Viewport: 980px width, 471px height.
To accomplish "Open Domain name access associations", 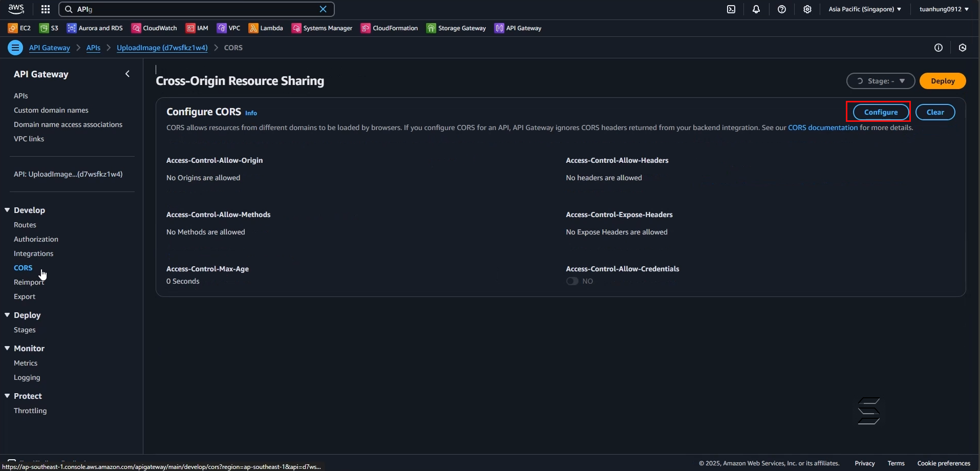I will [68, 124].
